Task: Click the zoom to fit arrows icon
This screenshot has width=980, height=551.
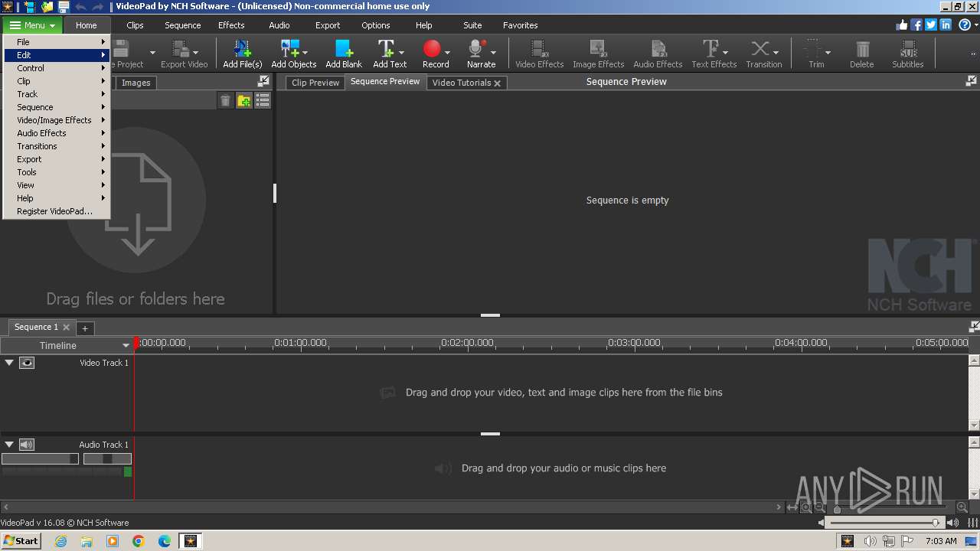Action: tap(793, 507)
